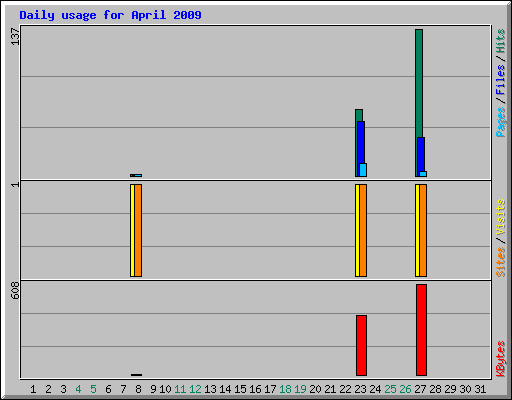512x400 pixels.
Task: Click the x-axis day label '11'
Action: click(180, 389)
